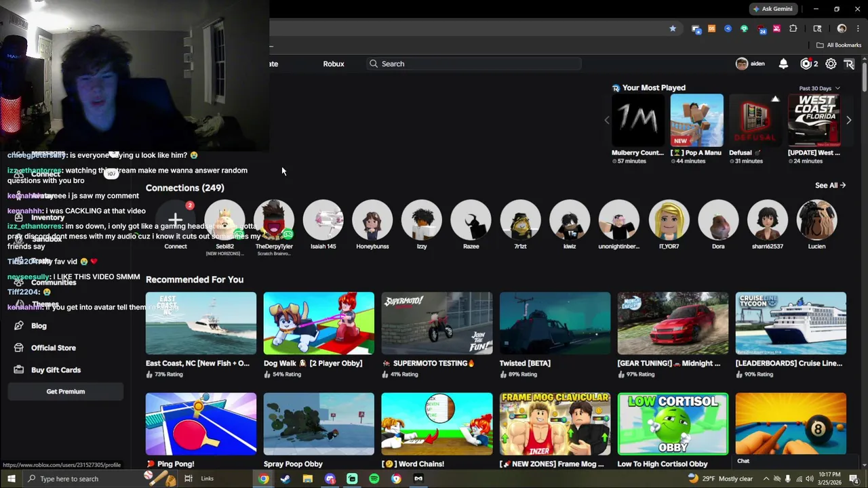The image size is (868, 488).
Task: Show hidden system tray icons
Action: (766, 479)
